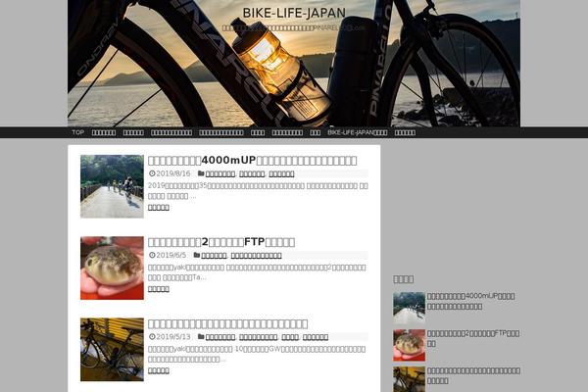
Task: Click the sidebar pufferfish thumbnail
Action: coord(409,345)
